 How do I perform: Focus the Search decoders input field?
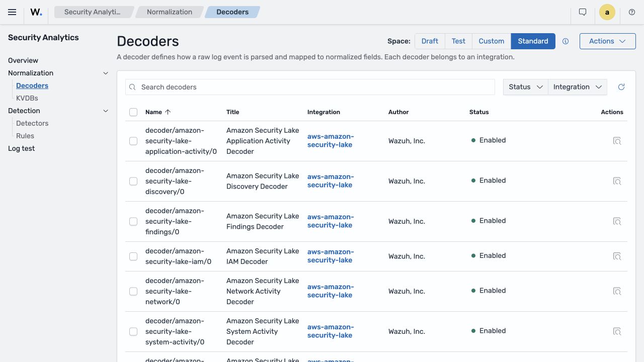coord(310,87)
